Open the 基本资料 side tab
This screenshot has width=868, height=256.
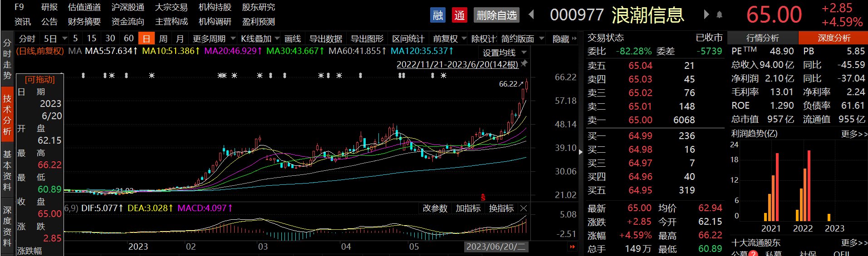click(x=7, y=170)
